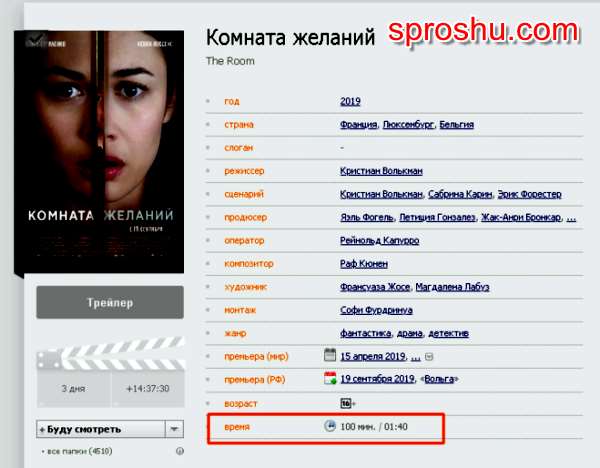Expand the world premiere dates dropdown
Image resolution: width=600 pixels, height=468 pixels.
coord(429,357)
